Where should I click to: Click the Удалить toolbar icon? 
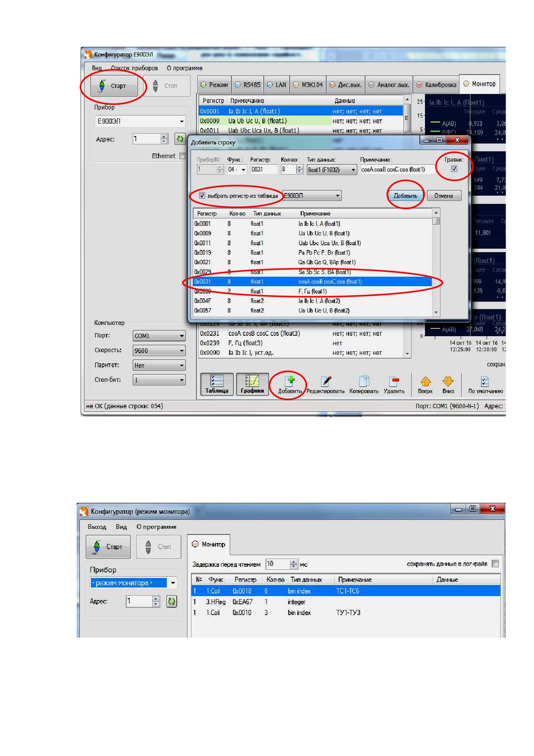(394, 384)
